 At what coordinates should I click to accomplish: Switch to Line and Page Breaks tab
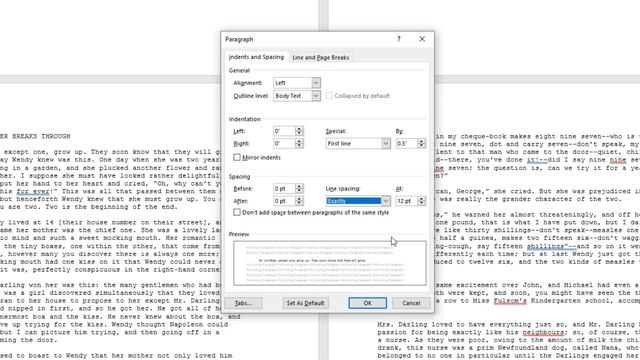[320, 58]
